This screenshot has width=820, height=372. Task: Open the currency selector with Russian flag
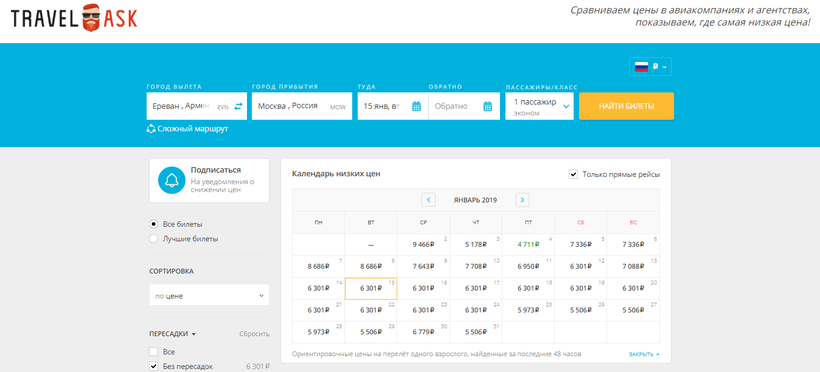point(650,66)
